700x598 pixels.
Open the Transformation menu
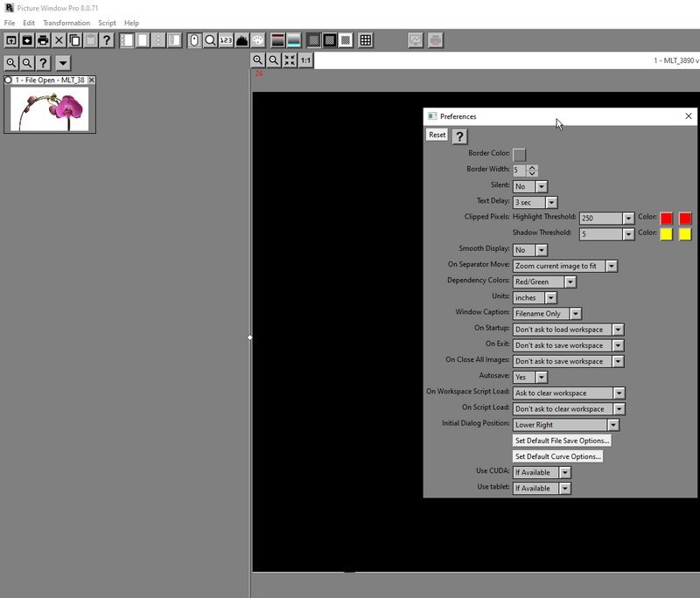point(66,23)
